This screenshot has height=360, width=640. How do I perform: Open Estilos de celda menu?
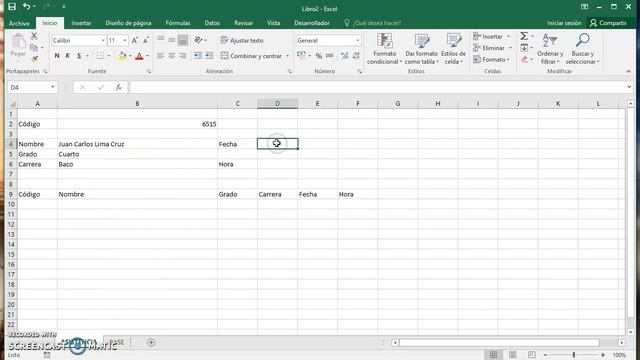point(453,49)
